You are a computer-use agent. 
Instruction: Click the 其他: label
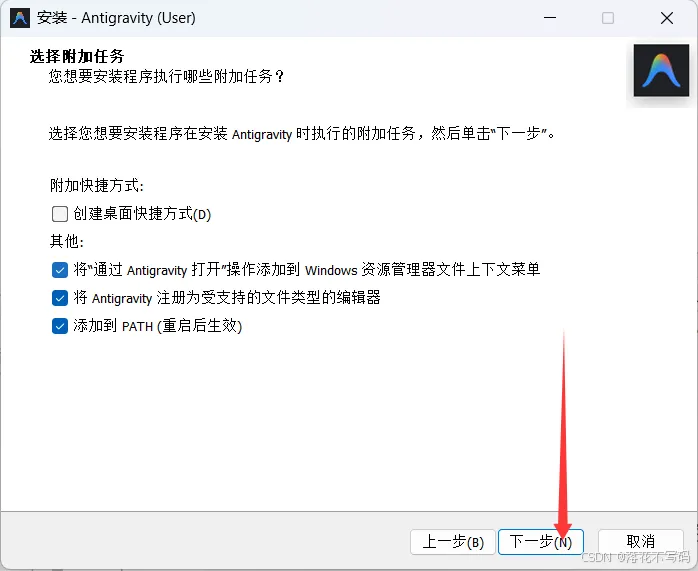[67, 241]
